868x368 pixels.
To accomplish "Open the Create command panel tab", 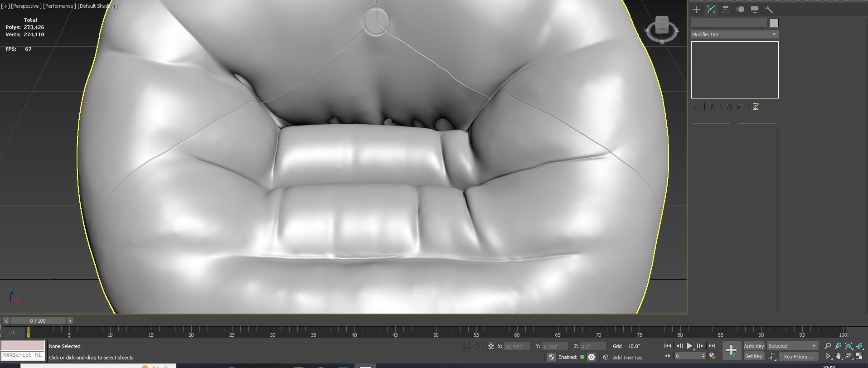I will pyautogui.click(x=697, y=10).
